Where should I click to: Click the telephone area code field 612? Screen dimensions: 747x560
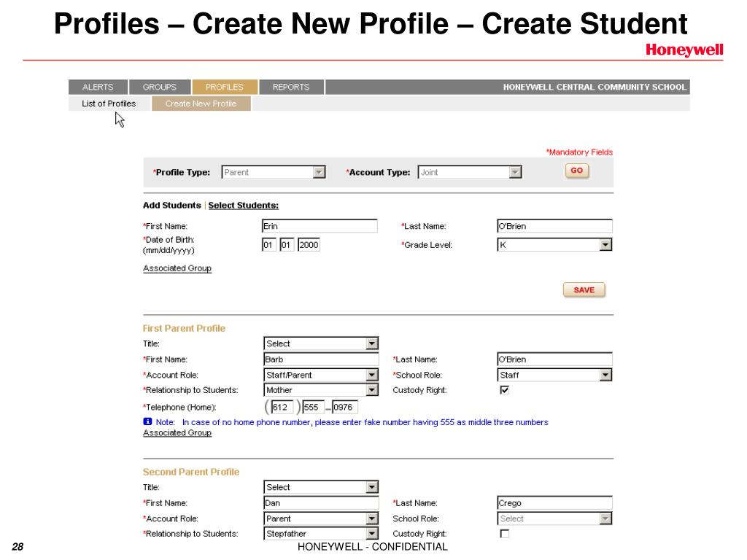(282, 407)
